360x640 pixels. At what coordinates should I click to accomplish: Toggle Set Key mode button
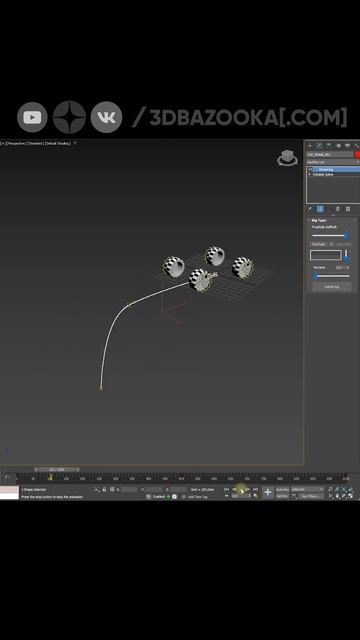(282, 496)
